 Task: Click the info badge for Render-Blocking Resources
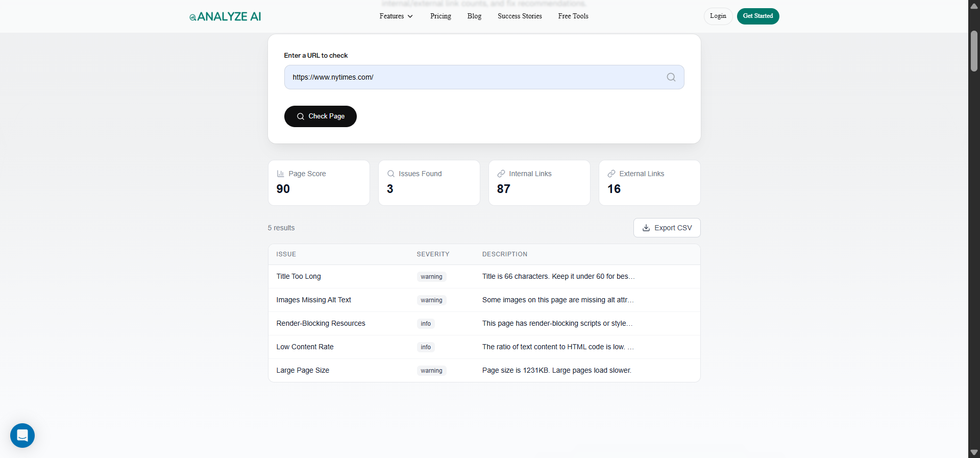click(426, 324)
